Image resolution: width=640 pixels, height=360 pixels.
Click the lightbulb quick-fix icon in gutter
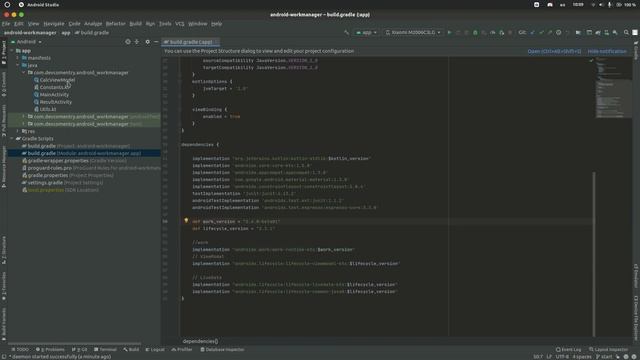click(x=186, y=220)
